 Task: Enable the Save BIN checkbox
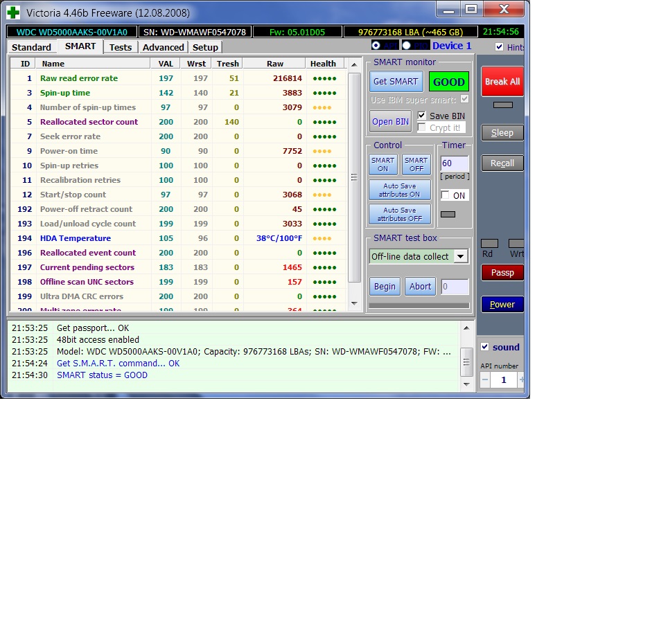pyautogui.click(x=422, y=116)
